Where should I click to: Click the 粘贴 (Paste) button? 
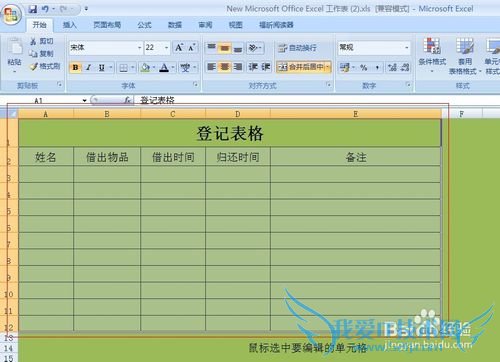click(x=15, y=55)
